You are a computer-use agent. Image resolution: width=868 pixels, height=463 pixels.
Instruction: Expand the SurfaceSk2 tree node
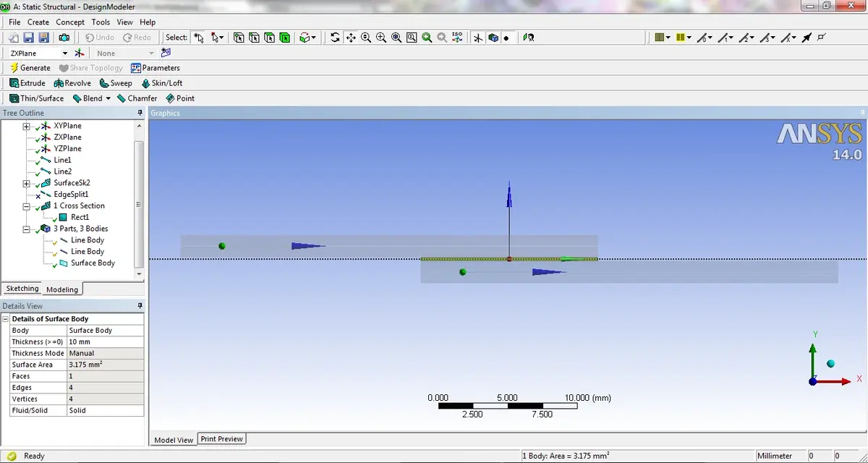27,183
